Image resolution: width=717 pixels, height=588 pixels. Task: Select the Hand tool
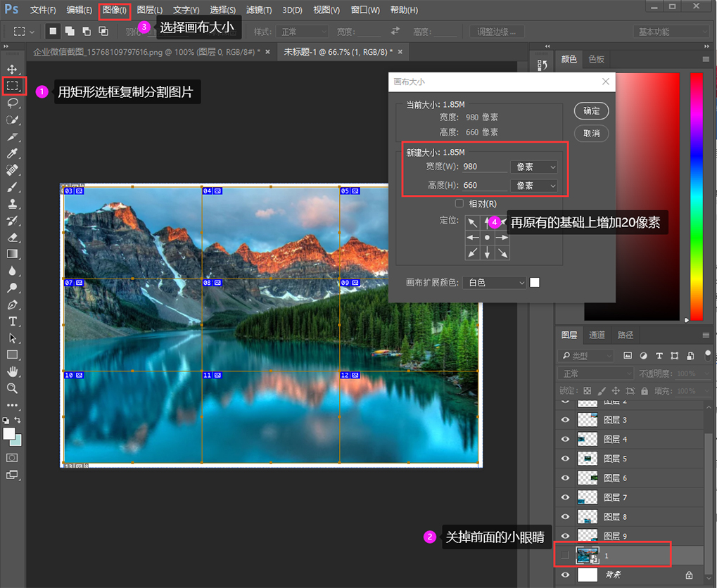(x=12, y=372)
